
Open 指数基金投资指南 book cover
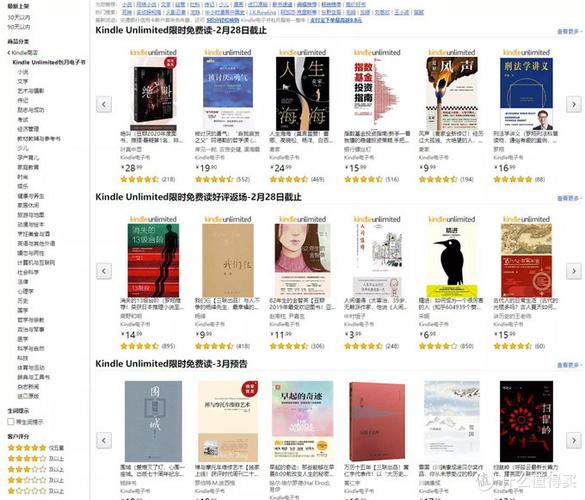click(377, 93)
